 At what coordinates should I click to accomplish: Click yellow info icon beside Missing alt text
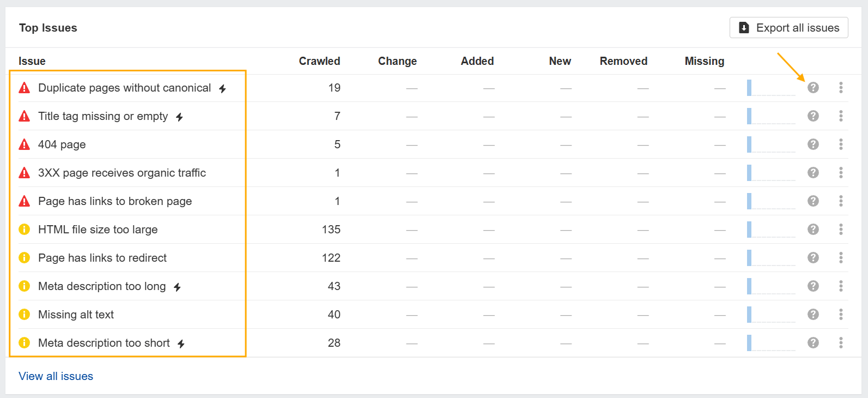click(25, 315)
